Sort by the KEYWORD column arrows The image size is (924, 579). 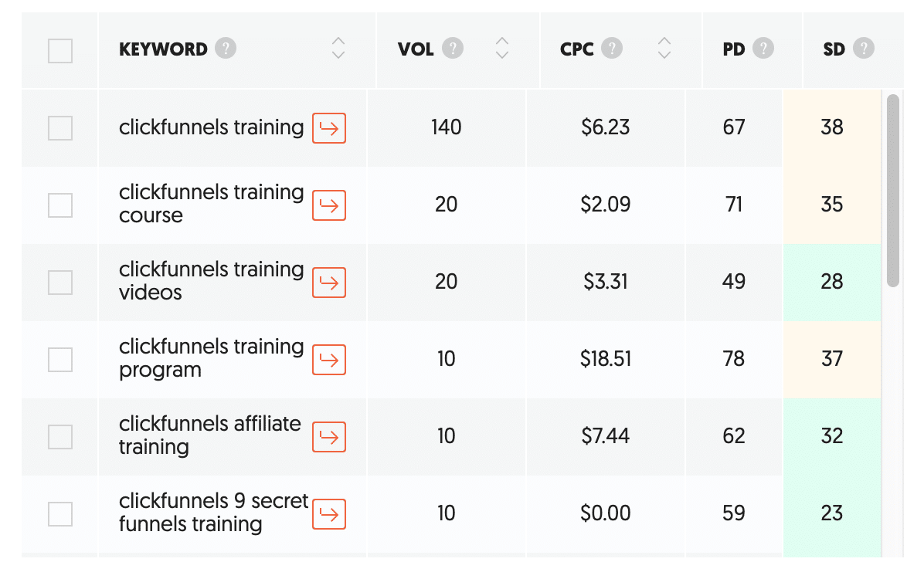click(x=338, y=48)
